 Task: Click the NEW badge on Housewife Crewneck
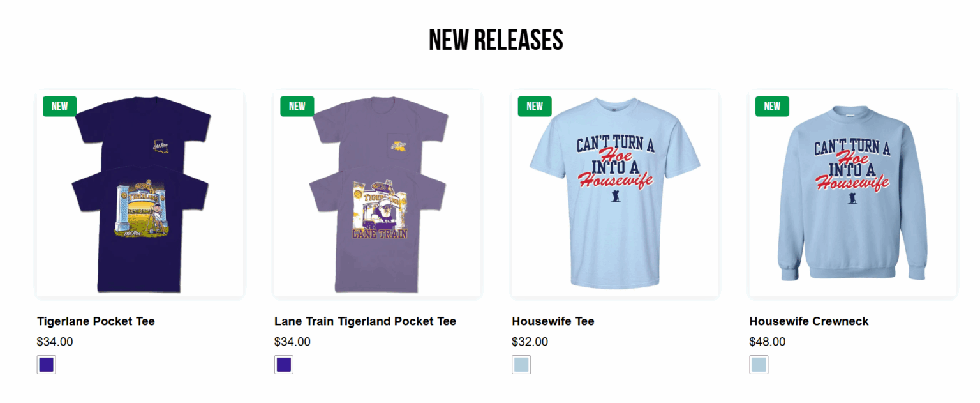tap(772, 106)
